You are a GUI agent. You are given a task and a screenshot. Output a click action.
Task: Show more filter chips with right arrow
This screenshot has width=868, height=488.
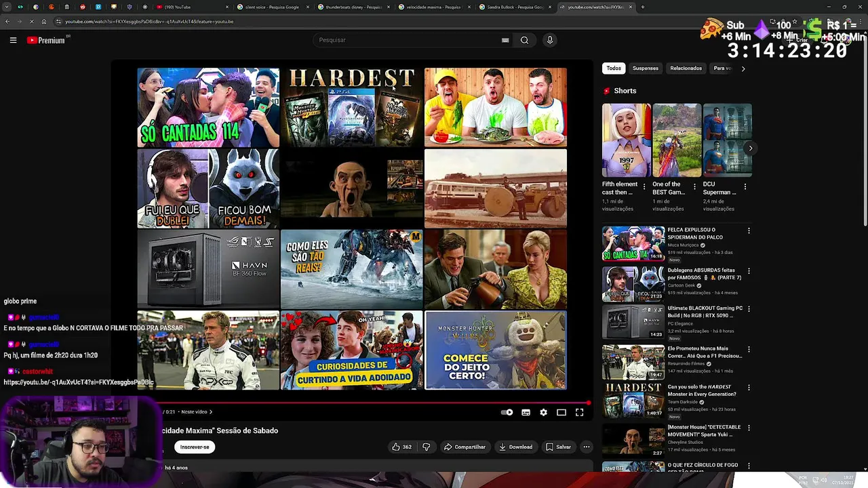tap(743, 68)
